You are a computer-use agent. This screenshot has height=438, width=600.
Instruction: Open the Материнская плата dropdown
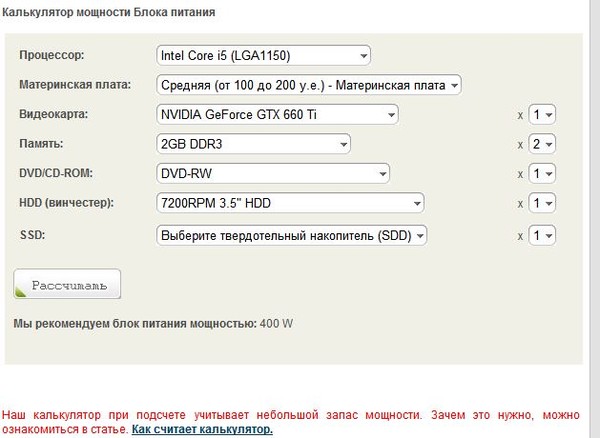[309, 85]
